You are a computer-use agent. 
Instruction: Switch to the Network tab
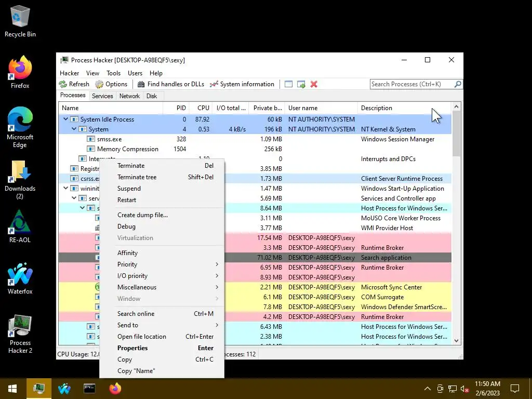pos(129,96)
